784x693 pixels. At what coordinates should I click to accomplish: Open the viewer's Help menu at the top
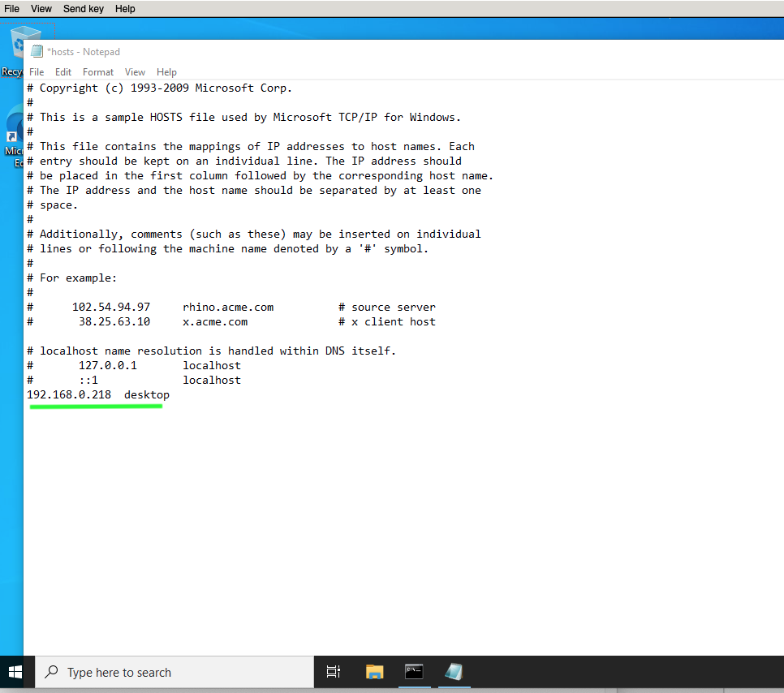(x=125, y=8)
